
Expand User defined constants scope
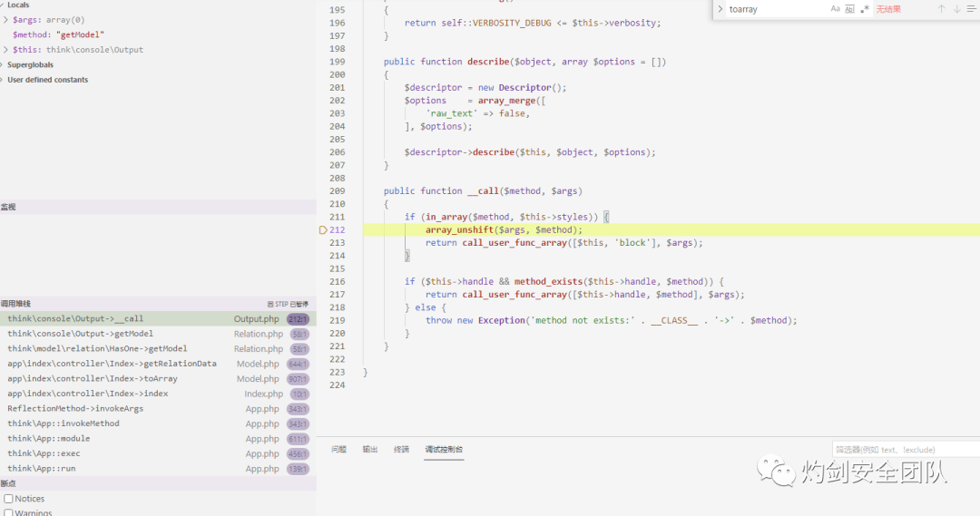tap(3, 80)
